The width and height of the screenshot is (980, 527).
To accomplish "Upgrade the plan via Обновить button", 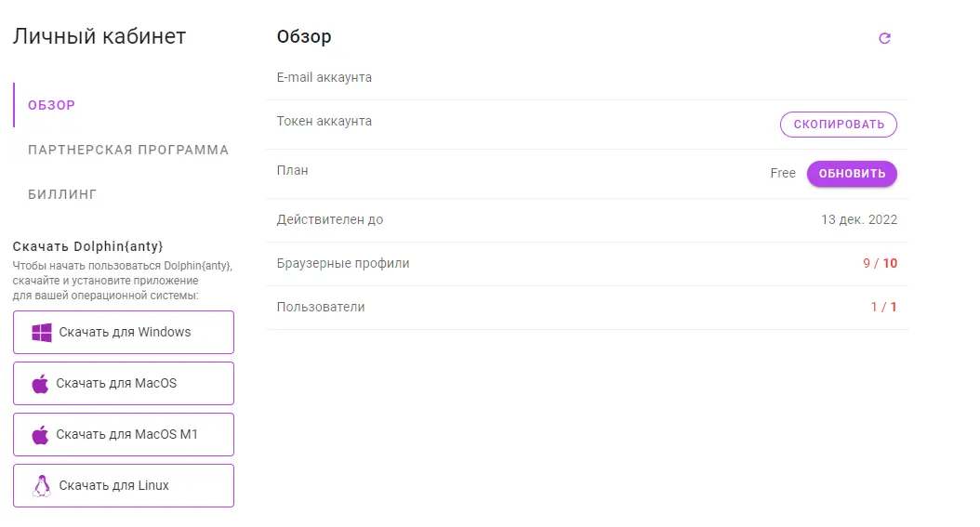I will click(852, 174).
